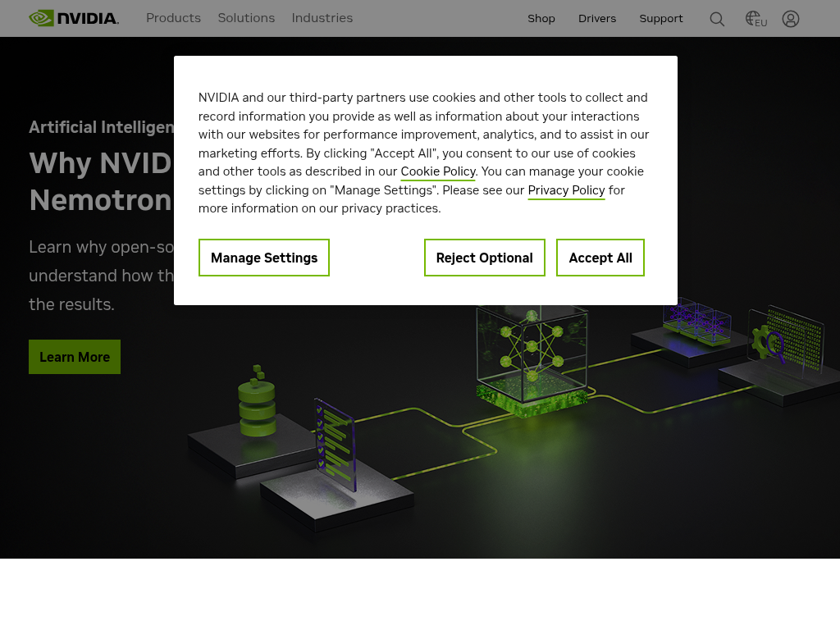
Task: Open the Drivers page link
Action: 597,18
